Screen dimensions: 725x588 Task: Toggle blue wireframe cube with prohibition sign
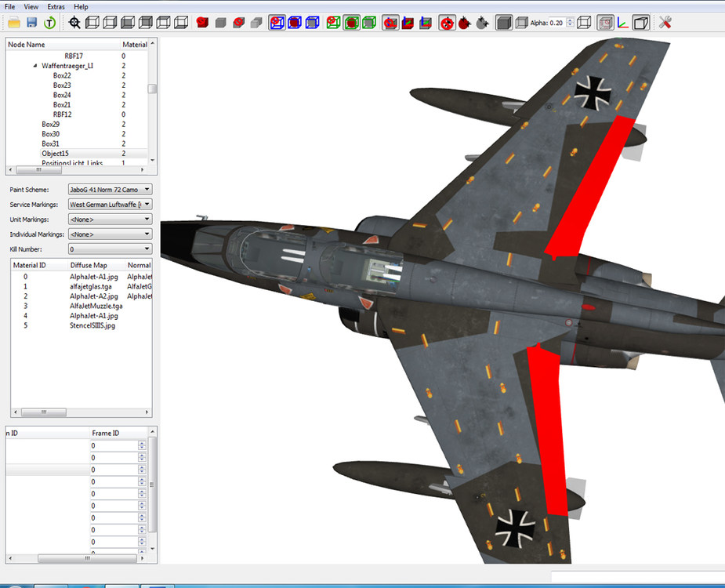point(277,22)
